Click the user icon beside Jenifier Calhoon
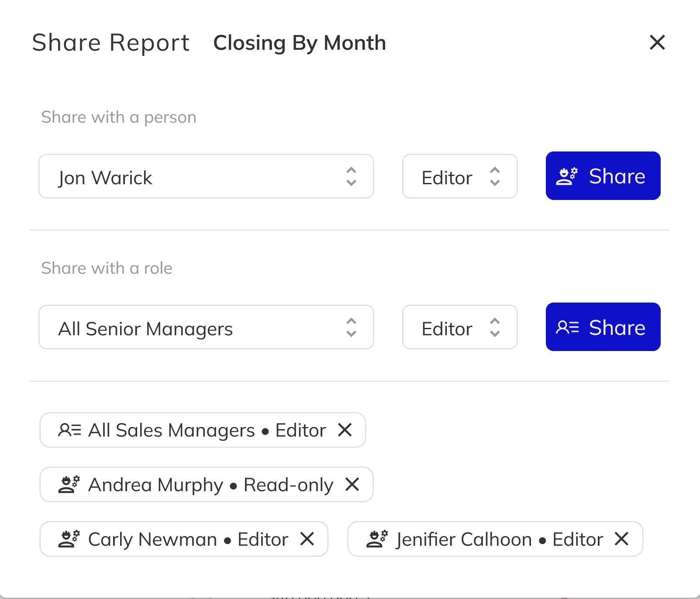Image resolution: width=700 pixels, height=599 pixels. click(377, 539)
